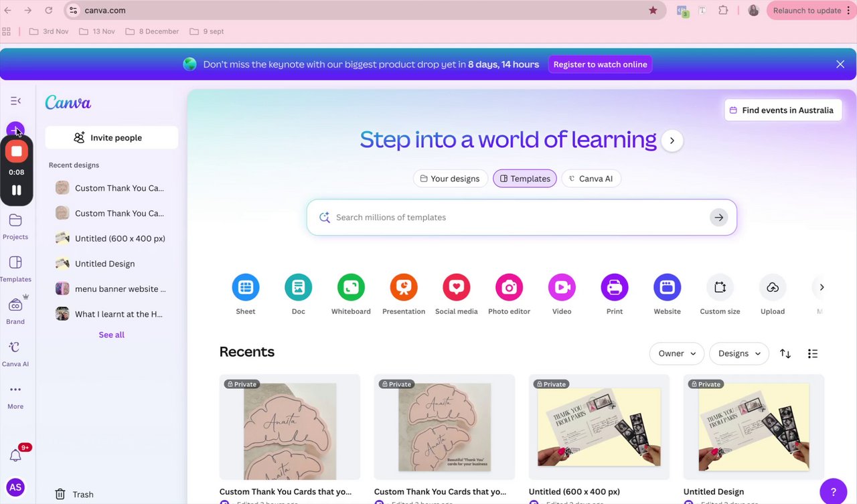Open Trash in the sidebar
The image size is (857, 504).
click(74, 494)
